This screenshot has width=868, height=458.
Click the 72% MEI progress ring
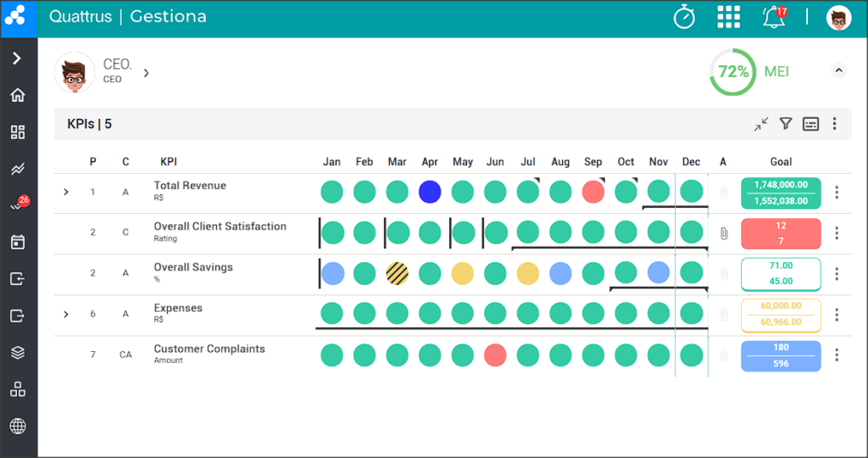733,72
